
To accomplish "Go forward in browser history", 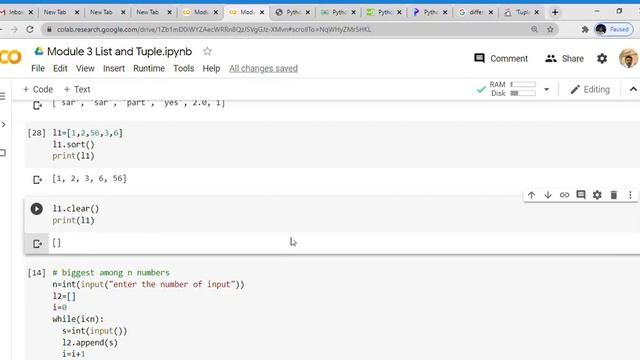I will click(x=14, y=29).
